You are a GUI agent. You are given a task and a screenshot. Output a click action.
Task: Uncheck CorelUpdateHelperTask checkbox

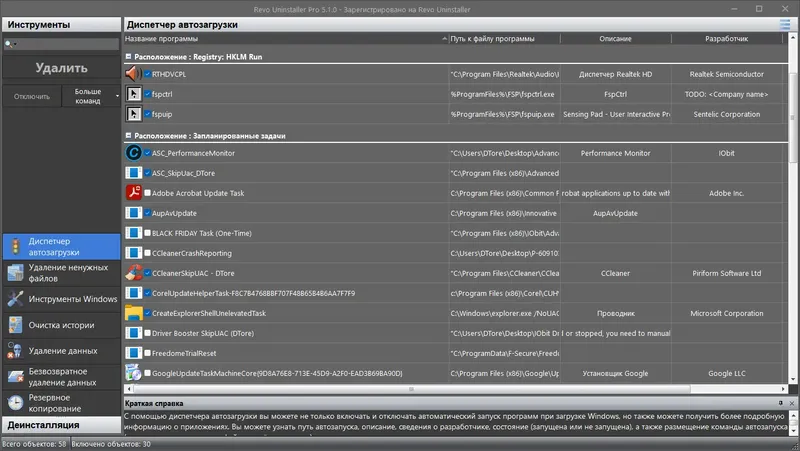pyautogui.click(x=147, y=293)
